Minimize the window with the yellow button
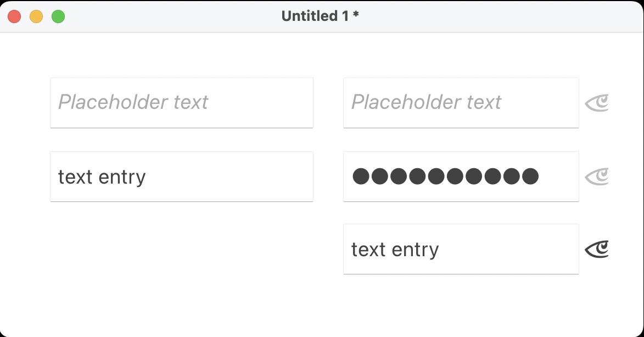Viewport: 644px width, 337px height. pyautogui.click(x=36, y=16)
